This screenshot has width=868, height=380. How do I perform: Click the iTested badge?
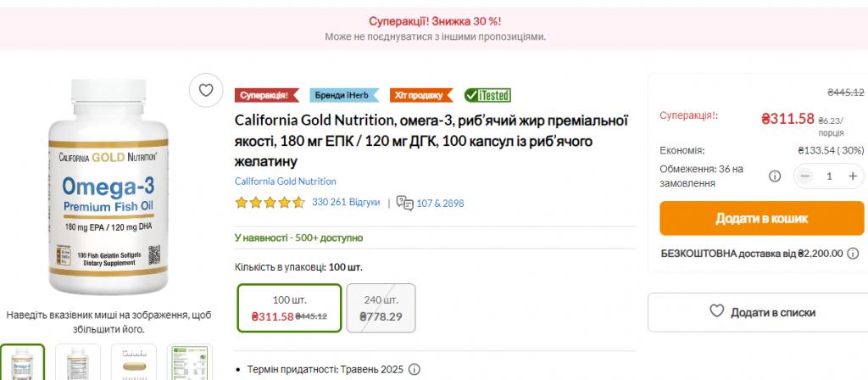[x=487, y=95]
